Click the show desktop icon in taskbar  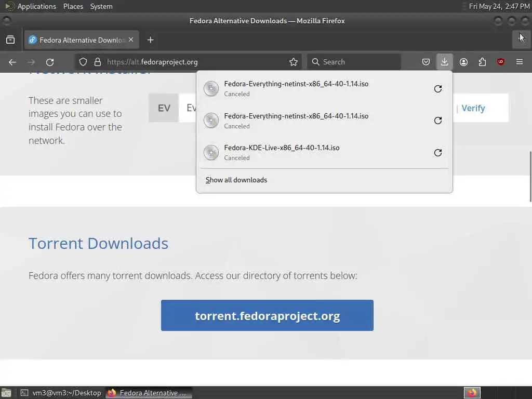[x=6, y=393]
